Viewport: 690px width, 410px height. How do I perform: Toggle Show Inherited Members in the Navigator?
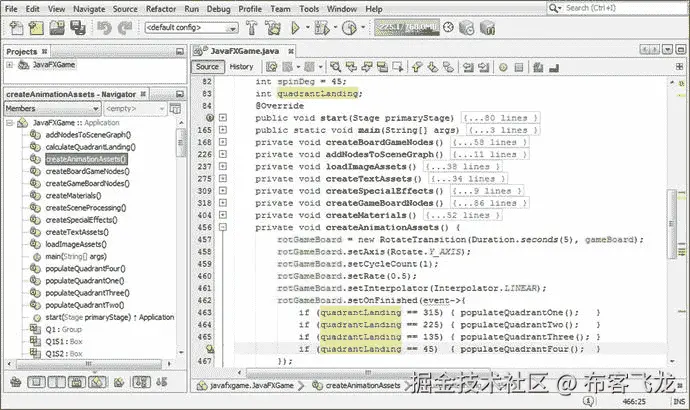point(16,382)
